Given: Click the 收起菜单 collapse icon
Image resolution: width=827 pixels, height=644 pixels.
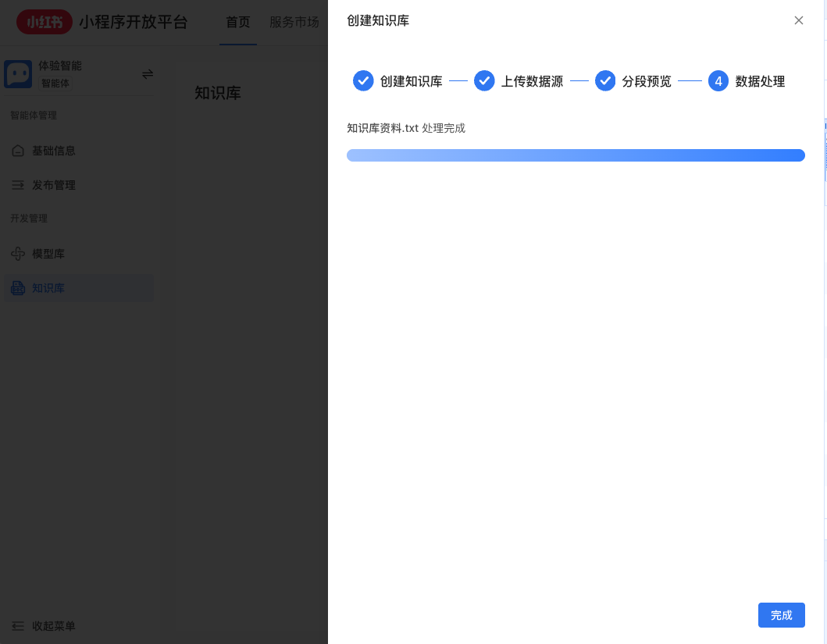Looking at the screenshot, I should (x=17, y=626).
